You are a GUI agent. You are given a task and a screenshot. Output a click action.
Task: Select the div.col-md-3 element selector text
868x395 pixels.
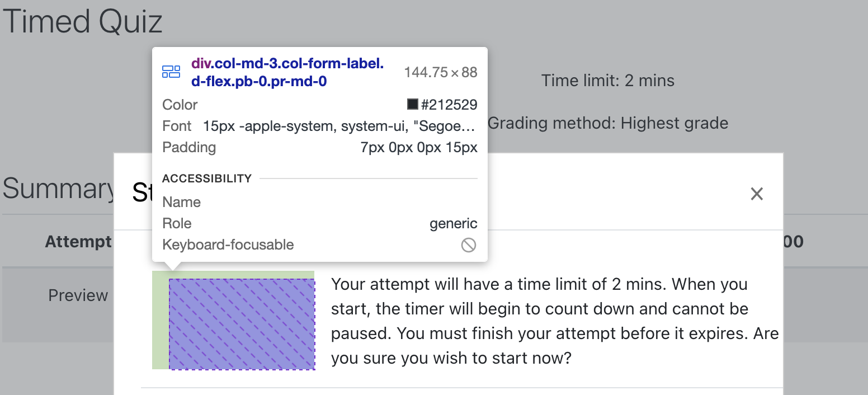coord(287,73)
